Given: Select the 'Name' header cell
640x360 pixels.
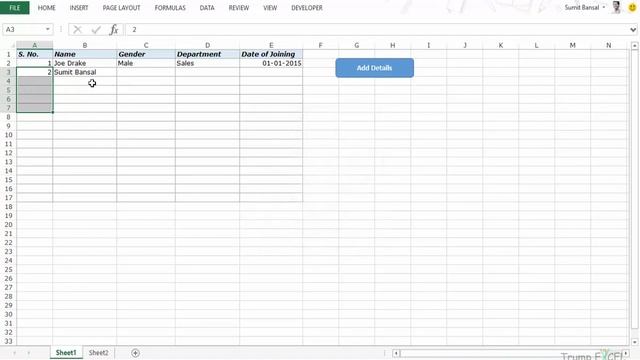Looking at the screenshot, I should (84, 54).
